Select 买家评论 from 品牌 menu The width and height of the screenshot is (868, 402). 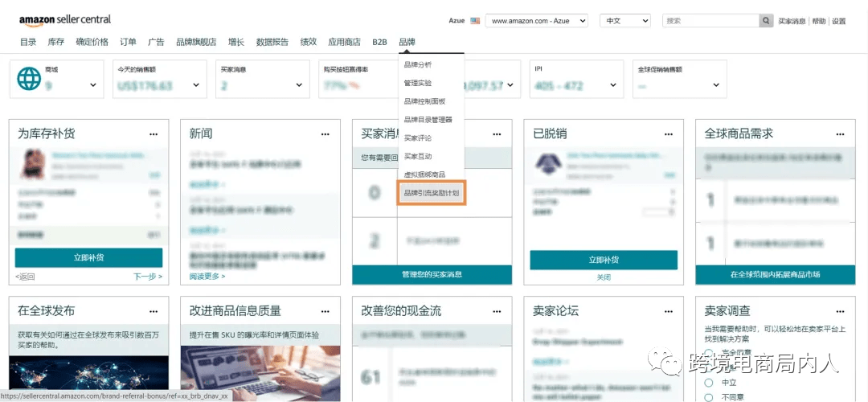(x=418, y=137)
